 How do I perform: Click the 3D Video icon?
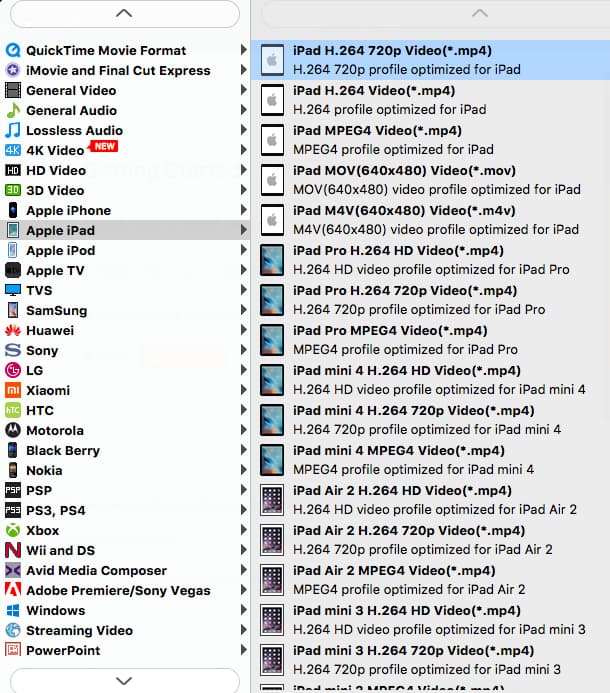(x=13, y=190)
